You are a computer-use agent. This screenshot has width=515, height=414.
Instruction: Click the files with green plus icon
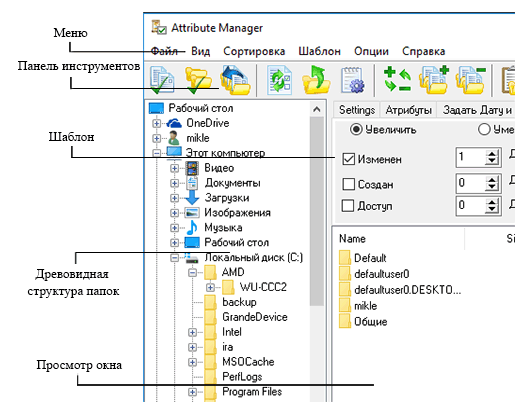(434, 79)
